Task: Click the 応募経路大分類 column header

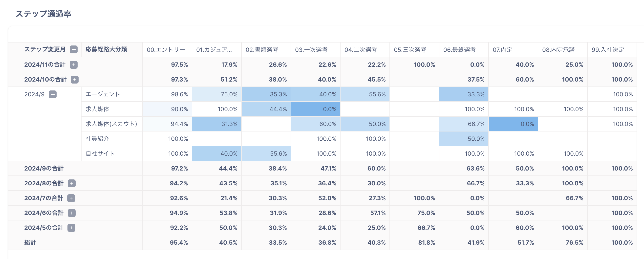Action: (106, 49)
